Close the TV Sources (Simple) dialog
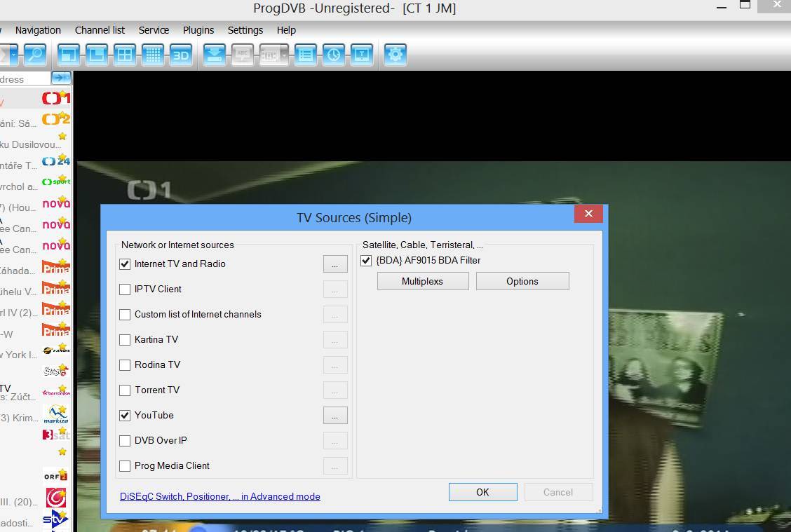The image size is (791, 532). (588, 214)
